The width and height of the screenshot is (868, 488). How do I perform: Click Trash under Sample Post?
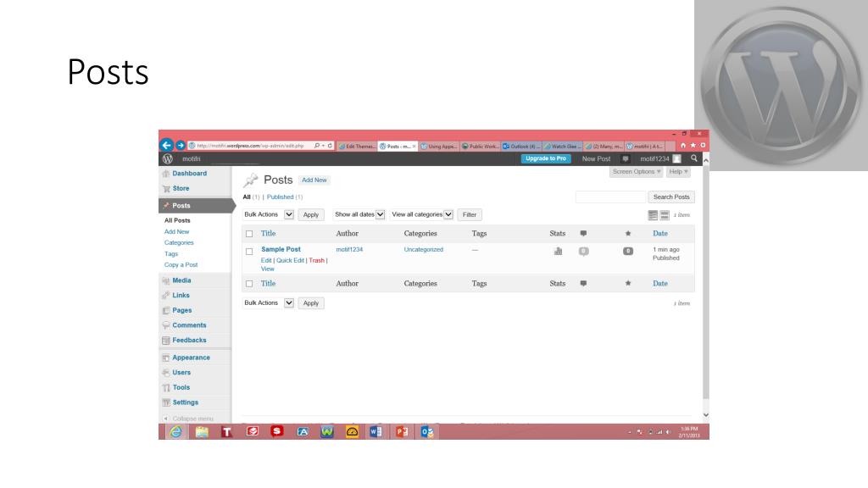click(317, 261)
